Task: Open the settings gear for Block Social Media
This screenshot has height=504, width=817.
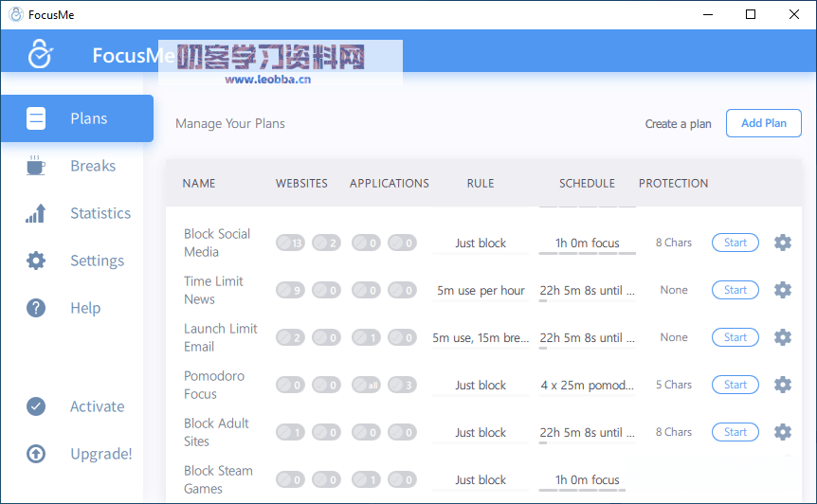Action: pyautogui.click(x=783, y=243)
